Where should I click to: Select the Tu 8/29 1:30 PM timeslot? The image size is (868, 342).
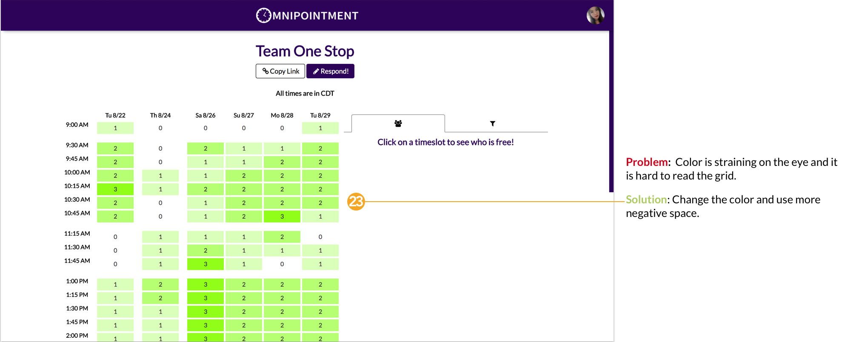(320, 312)
